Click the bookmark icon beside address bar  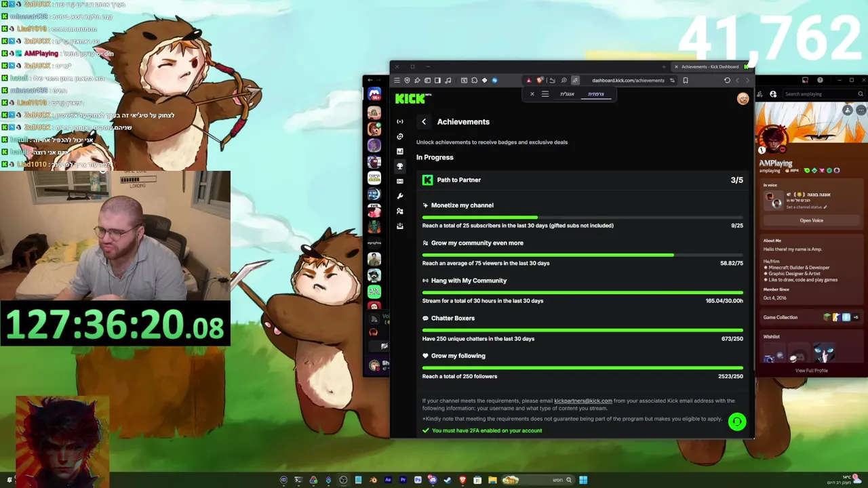point(686,81)
